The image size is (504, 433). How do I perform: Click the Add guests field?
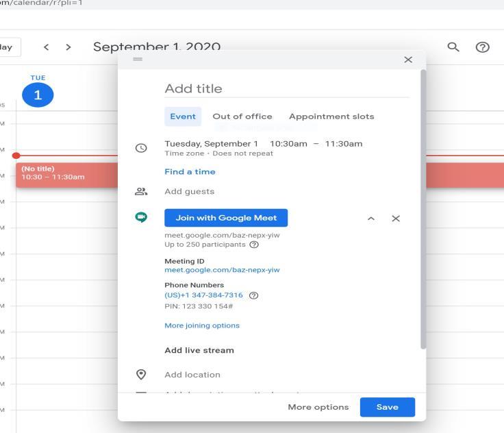[189, 192]
